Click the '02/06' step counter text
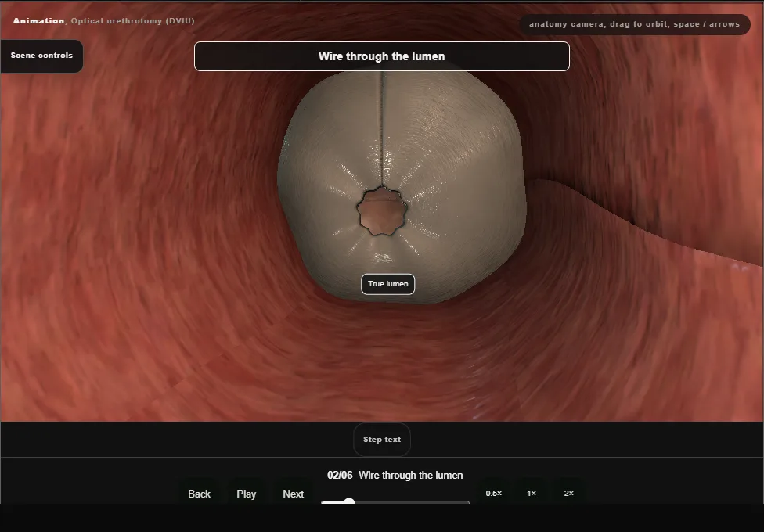Viewport: 764px width, 532px height. coord(340,475)
